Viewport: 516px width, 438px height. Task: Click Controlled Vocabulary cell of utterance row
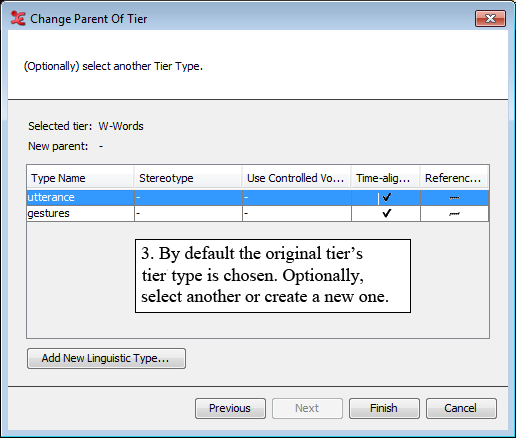pyautogui.click(x=297, y=198)
